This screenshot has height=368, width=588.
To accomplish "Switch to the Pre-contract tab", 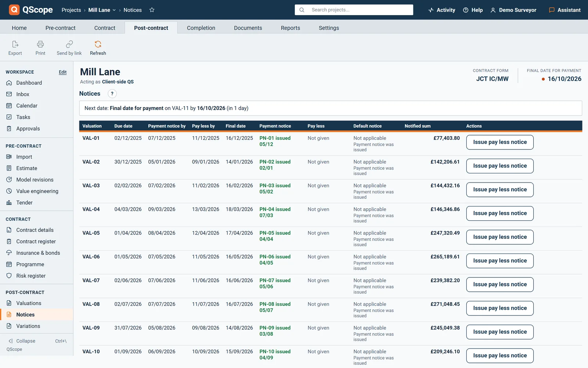I will tap(60, 28).
